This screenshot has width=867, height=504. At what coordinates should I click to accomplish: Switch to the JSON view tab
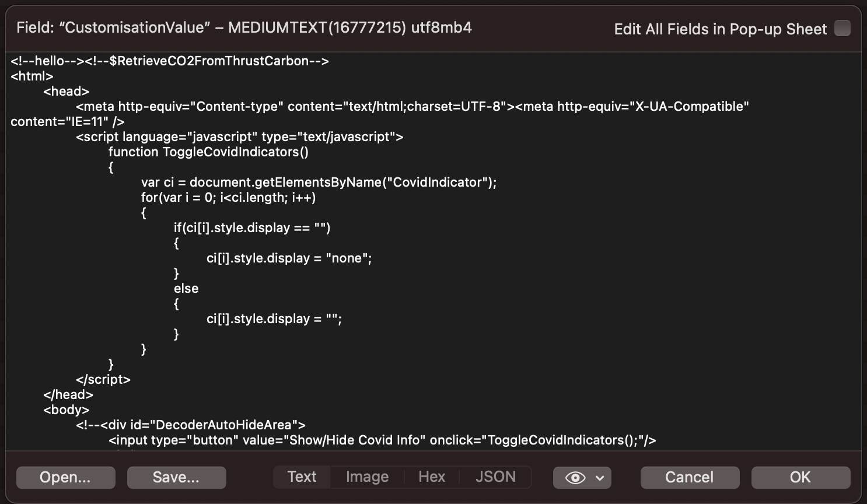point(495,477)
